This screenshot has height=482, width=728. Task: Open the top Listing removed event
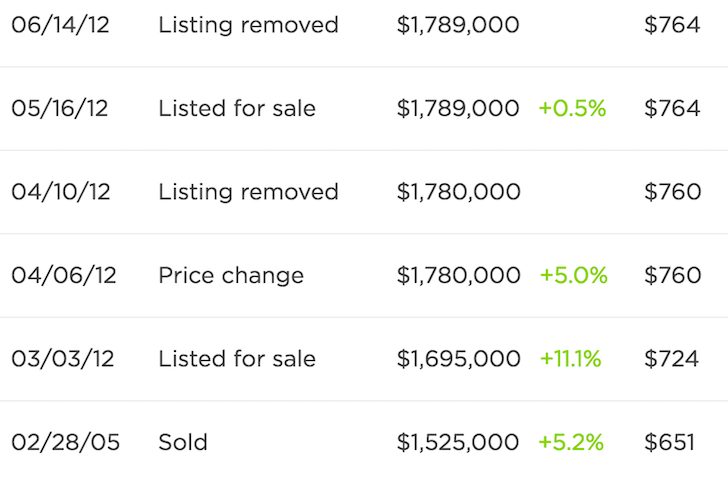pyautogui.click(x=248, y=25)
